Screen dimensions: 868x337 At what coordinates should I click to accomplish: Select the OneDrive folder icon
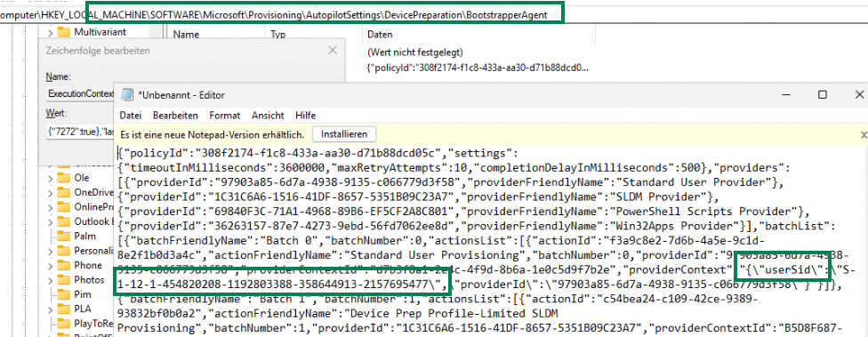[x=64, y=193]
